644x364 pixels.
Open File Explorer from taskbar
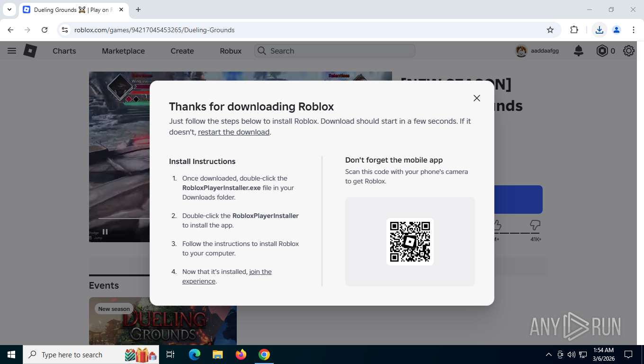tap(217, 355)
